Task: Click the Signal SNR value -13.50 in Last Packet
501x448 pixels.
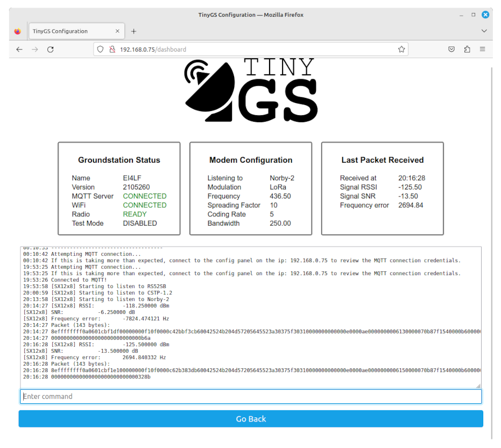Action: (408, 196)
